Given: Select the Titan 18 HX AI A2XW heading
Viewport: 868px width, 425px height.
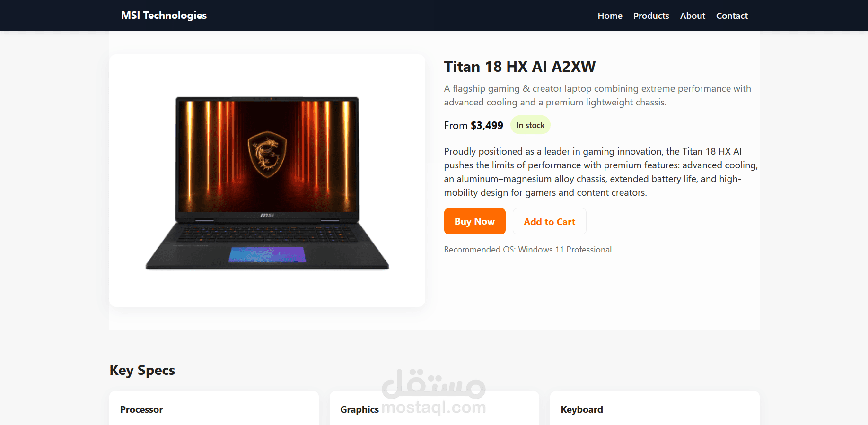Looking at the screenshot, I should coord(519,67).
